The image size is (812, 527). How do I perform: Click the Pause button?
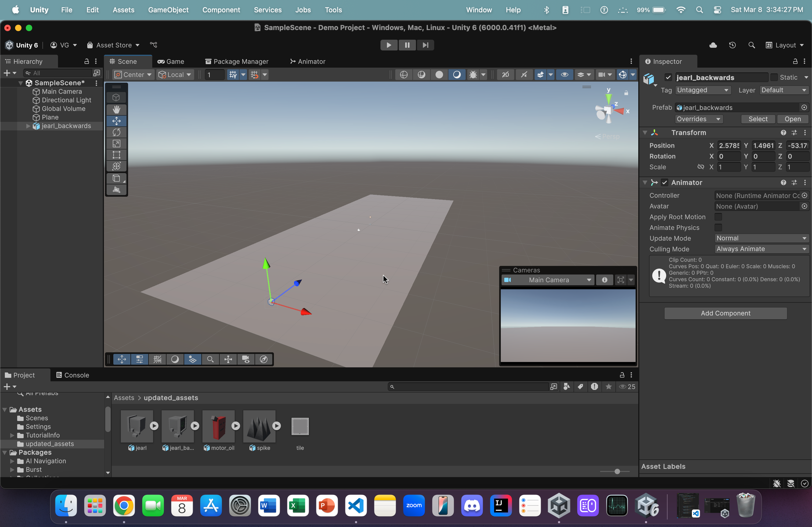407,45
